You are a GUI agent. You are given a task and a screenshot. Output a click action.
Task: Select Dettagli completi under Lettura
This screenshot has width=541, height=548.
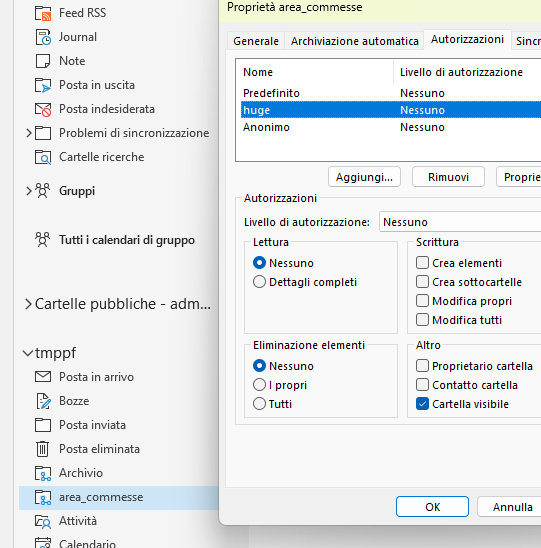click(259, 282)
